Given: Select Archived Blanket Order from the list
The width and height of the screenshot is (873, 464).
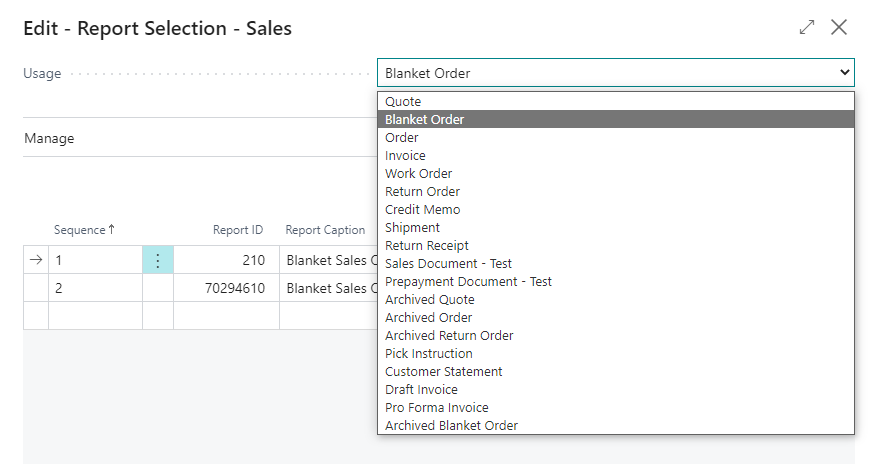Looking at the screenshot, I should [451, 426].
